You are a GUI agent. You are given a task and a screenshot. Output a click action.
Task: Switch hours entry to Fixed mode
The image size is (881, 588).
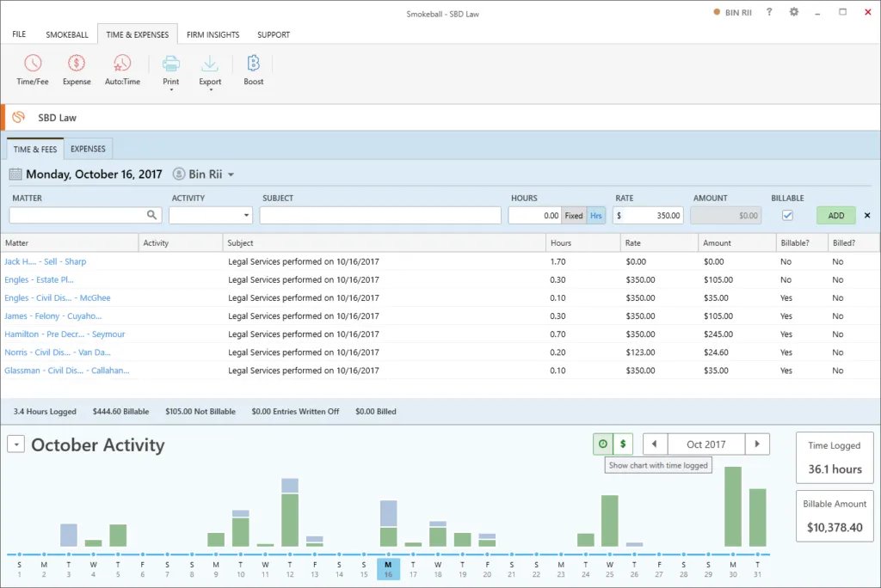tap(573, 215)
